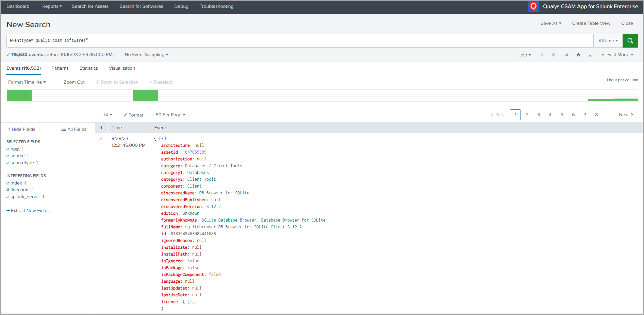Viewport: 644px width, 315px height.
Task: Run the search with the magnifier button
Action: point(630,41)
